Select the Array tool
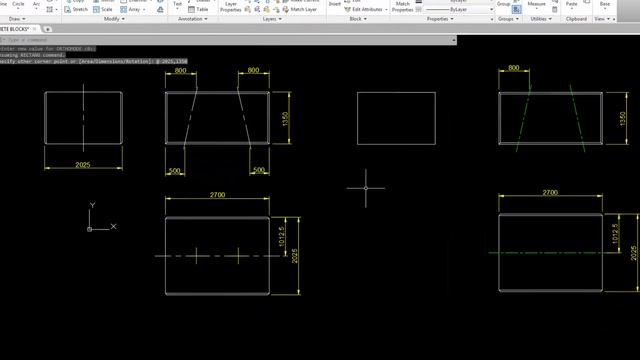 [x=130, y=9]
